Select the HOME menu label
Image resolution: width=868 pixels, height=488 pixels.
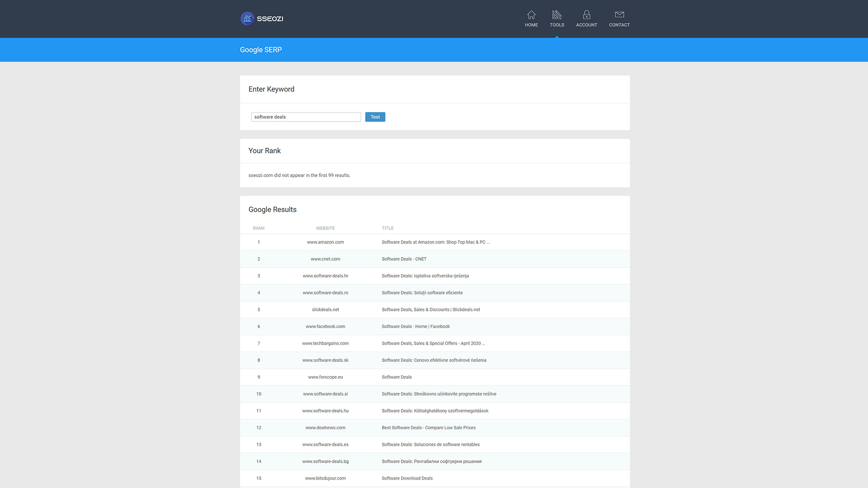[531, 25]
